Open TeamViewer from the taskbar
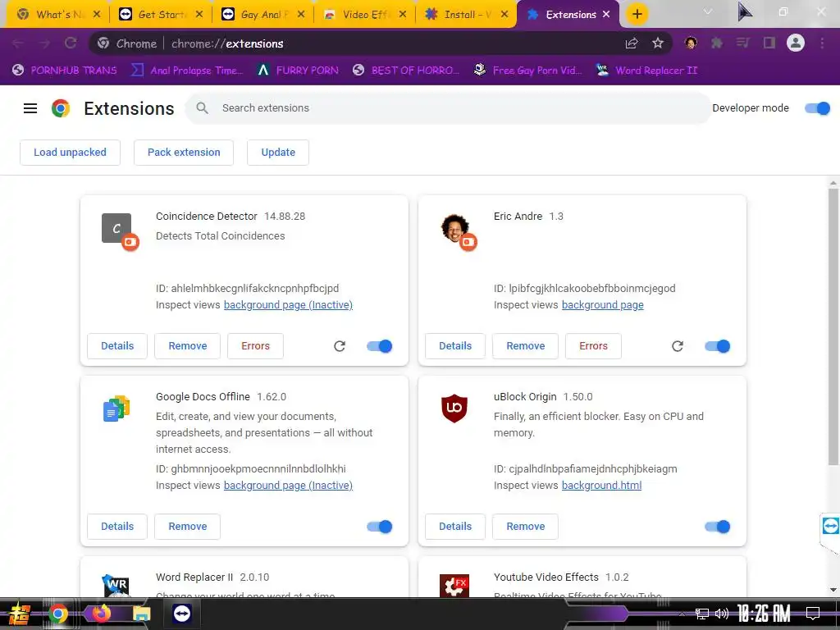Screen dimensions: 840x630 point(182,614)
